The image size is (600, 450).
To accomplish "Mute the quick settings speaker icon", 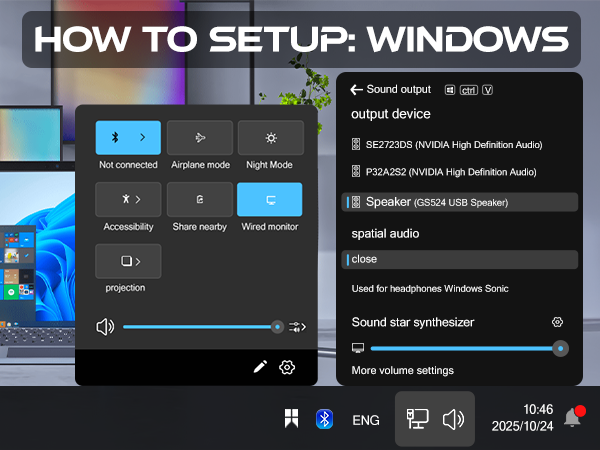I will pyautogui.click(x=105, y=327).
